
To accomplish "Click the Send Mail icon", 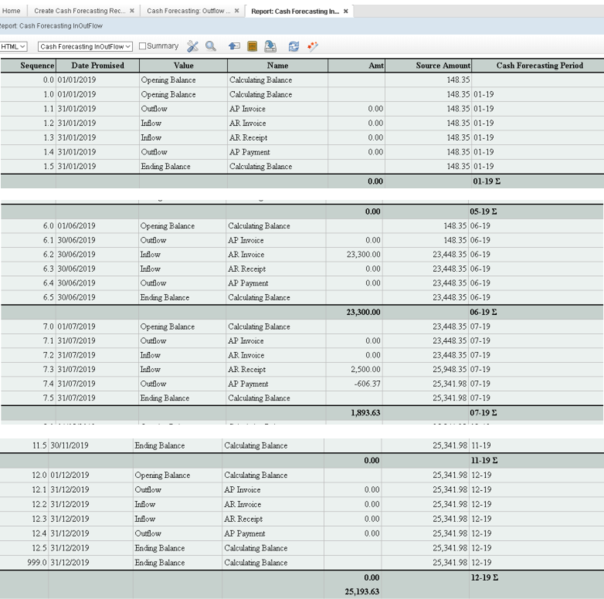I will (x=234, y=46).
